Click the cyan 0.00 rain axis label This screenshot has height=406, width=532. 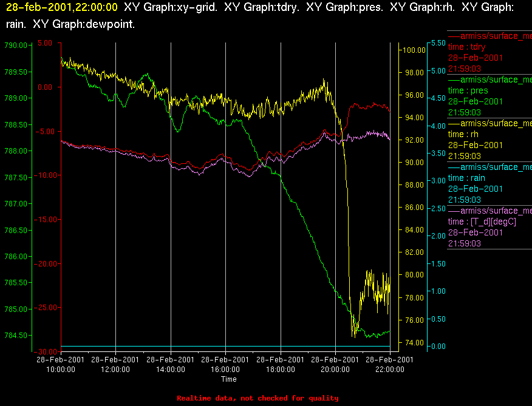(x=438, y=347)
